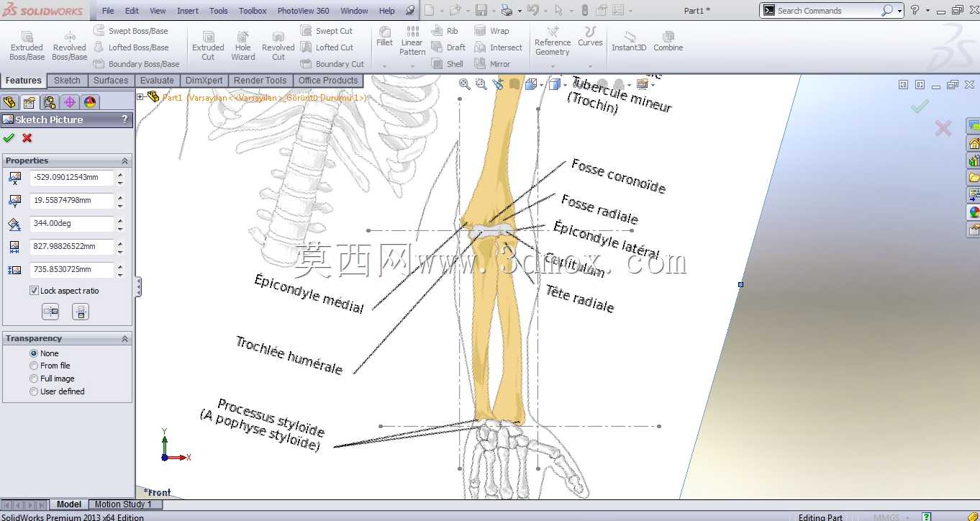Image resolution: width=980 pixels, height=521 pixels.
Task: Select the Revolved Cut tool
Action: [x=278, y=45]
